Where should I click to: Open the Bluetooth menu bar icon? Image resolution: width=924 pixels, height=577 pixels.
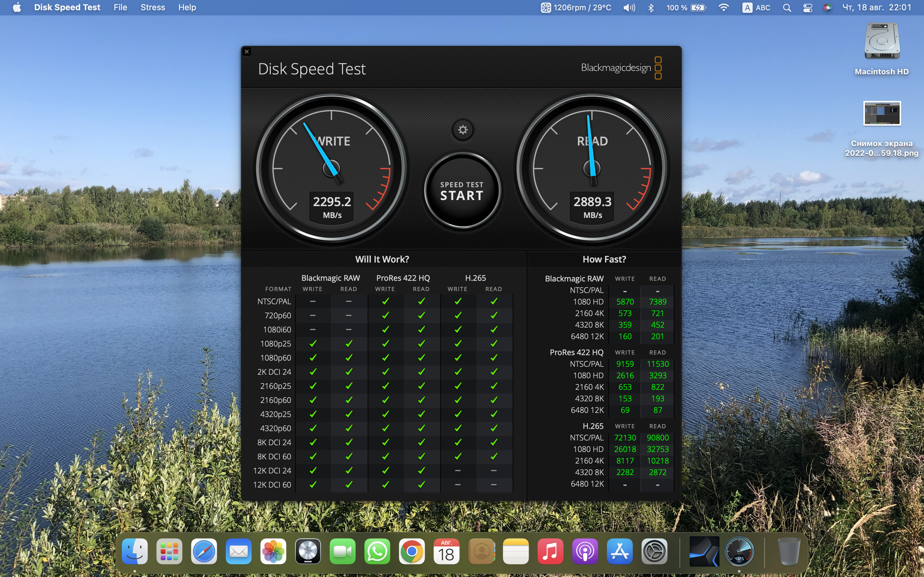click(651, 7)
